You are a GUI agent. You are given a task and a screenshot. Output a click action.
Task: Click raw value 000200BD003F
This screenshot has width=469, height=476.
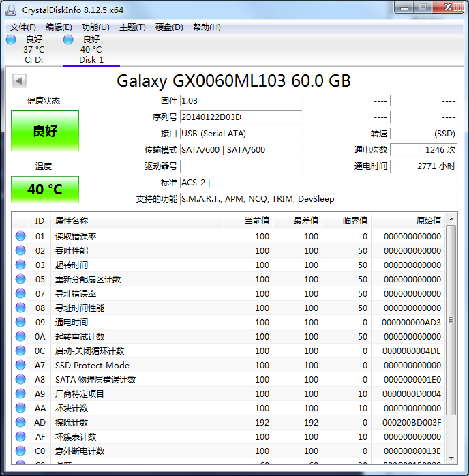[x=412, y=423]
